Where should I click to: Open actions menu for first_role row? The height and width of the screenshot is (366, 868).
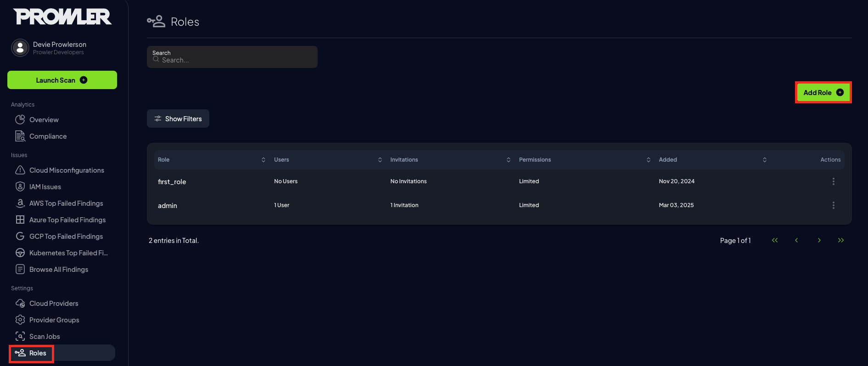834,181
